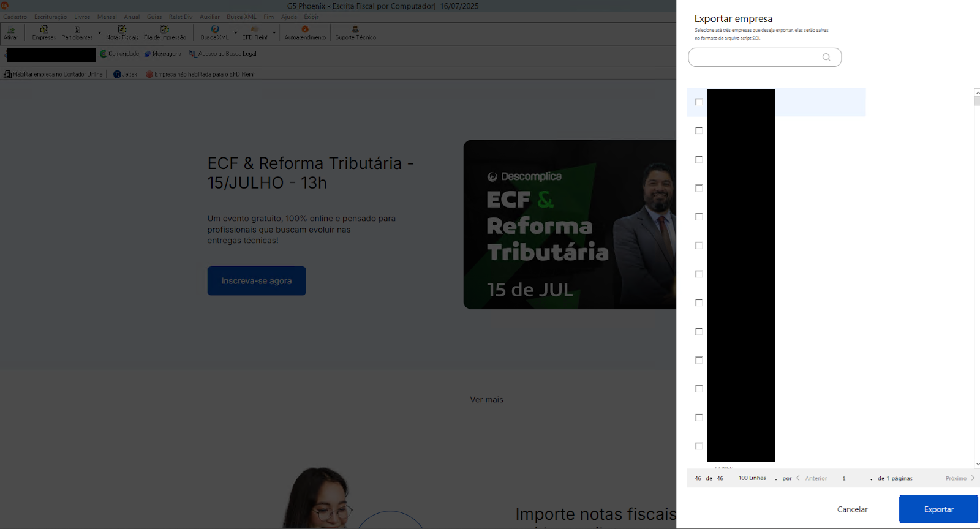The height and width of the screenshot is (529, 980).
Task: Open Autoatendimento help icon
Action: pyautogui.click(x=305, y=32)
